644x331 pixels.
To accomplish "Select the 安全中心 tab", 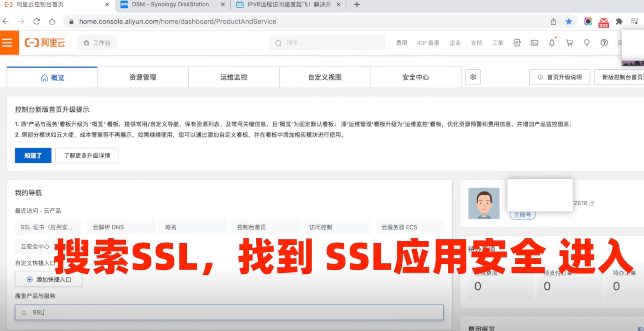I will click(415, 77).
